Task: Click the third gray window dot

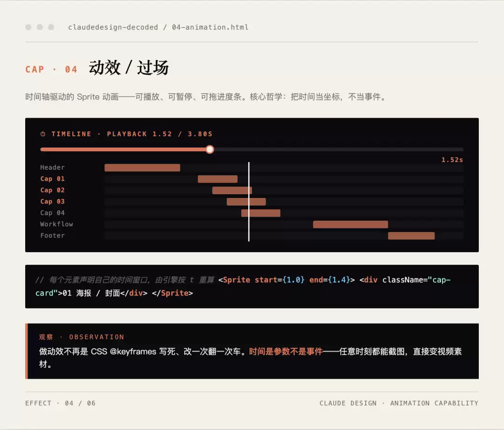Action: click(x=51, y=27)
